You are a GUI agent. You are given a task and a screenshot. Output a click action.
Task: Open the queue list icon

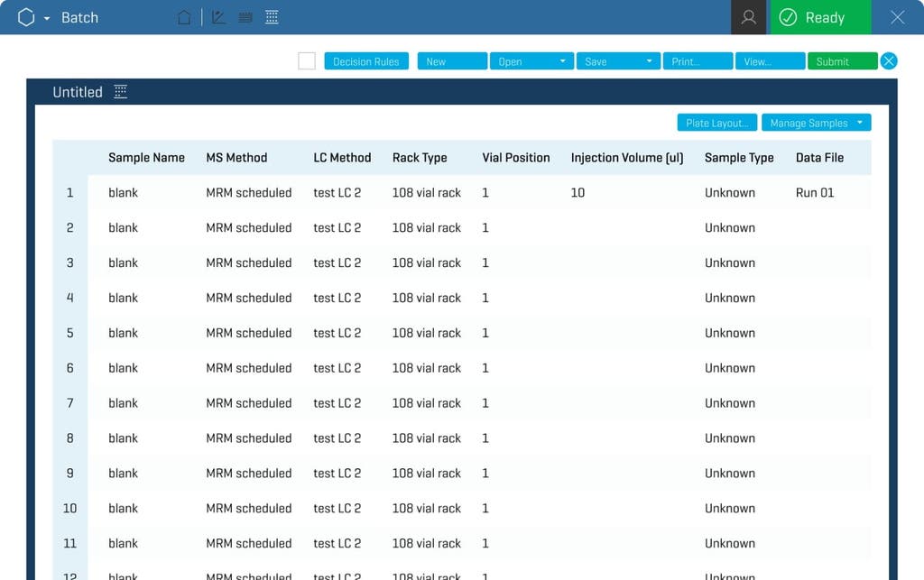(245, 16)
